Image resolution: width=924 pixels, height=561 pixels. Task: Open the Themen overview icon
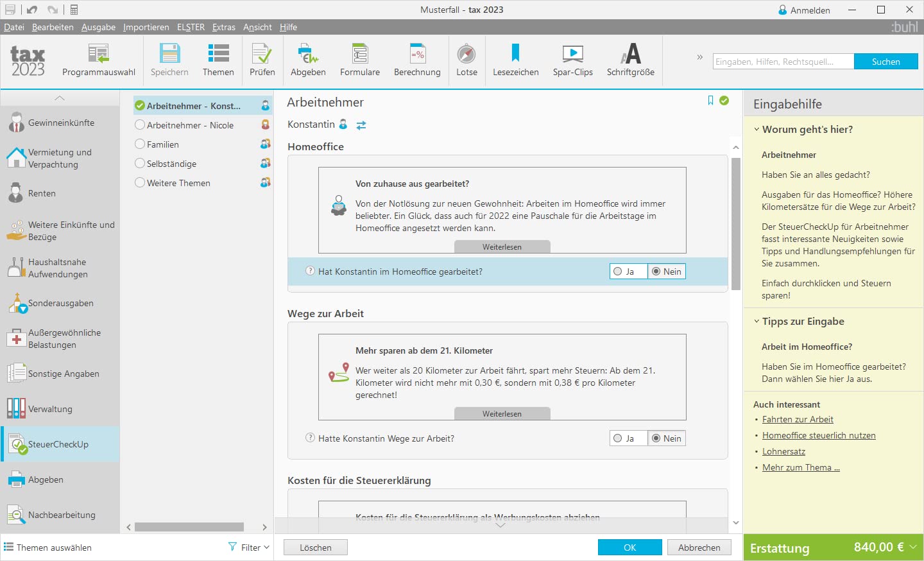[x=218, y=60]
